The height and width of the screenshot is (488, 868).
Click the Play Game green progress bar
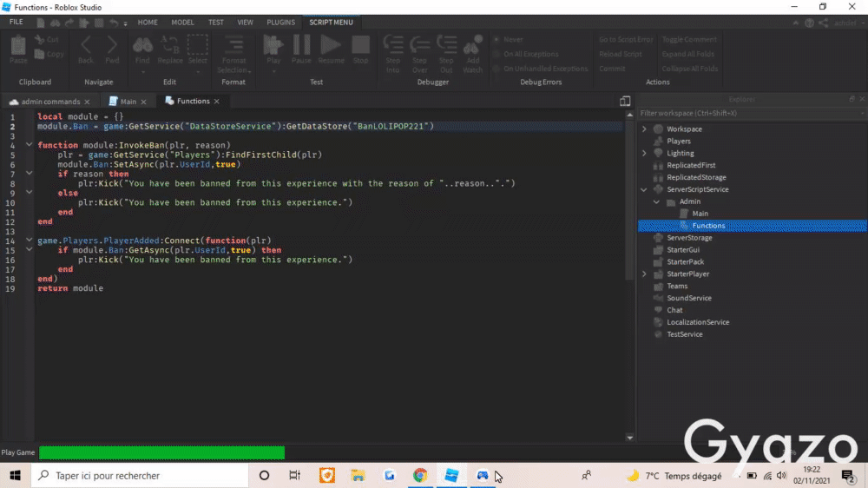pos(161,452)
